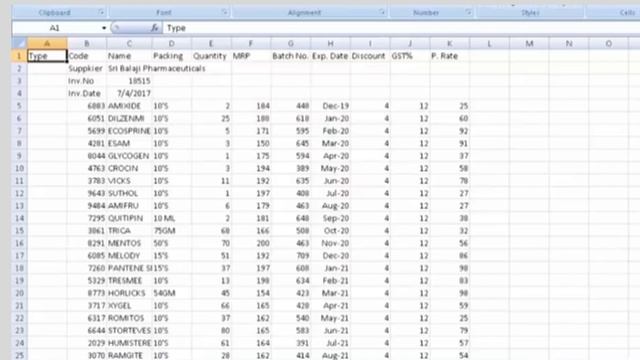
Task: Click the Exp. Date header cell
Action: click(x=330, y=56)
